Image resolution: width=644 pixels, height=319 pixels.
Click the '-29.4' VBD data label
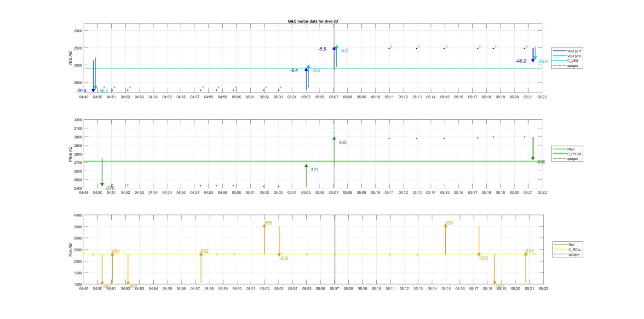(x=81, y=91)
